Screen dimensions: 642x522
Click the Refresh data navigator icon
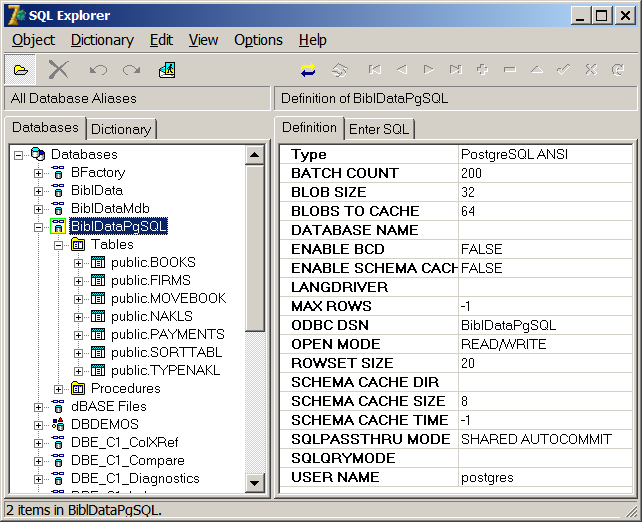click(618, 70)
